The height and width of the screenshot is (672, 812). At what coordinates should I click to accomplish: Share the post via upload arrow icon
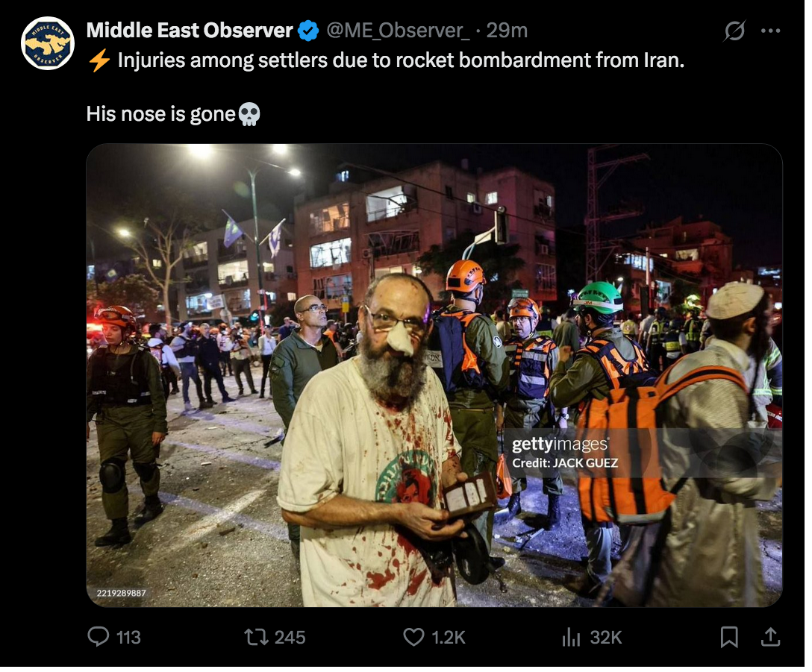click(770, 637)
